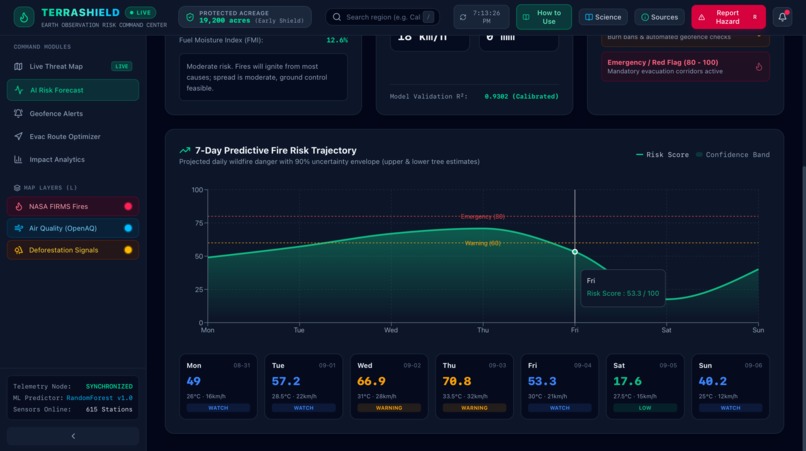Screen dimensions: 806x451
Task: Click the Deforestation Signals layer icon
Action: point(19,250)
